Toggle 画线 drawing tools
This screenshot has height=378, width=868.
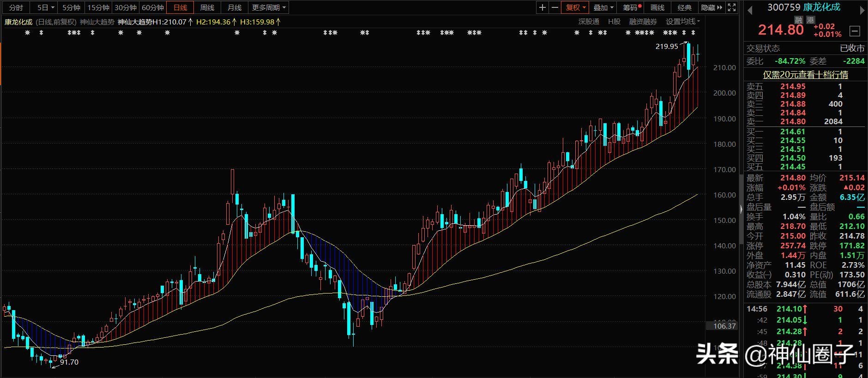click(x=657, y=7)
